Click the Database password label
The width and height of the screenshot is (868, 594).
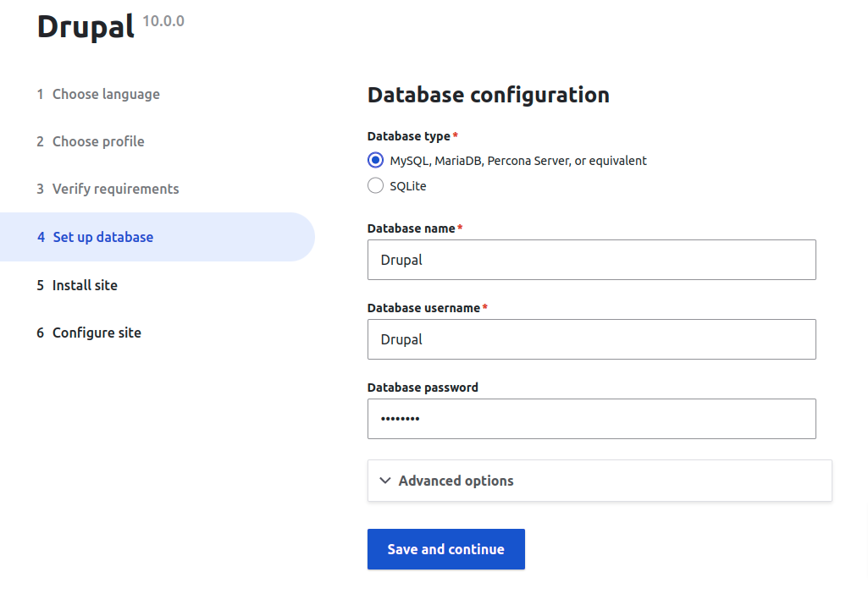coord(423,388)
